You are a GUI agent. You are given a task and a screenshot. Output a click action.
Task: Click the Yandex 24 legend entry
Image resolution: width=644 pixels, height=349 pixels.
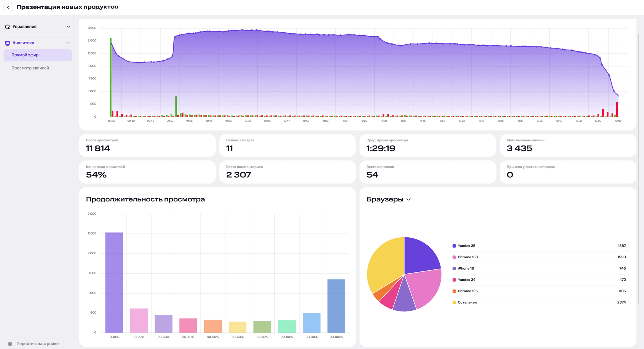(466, 280)
